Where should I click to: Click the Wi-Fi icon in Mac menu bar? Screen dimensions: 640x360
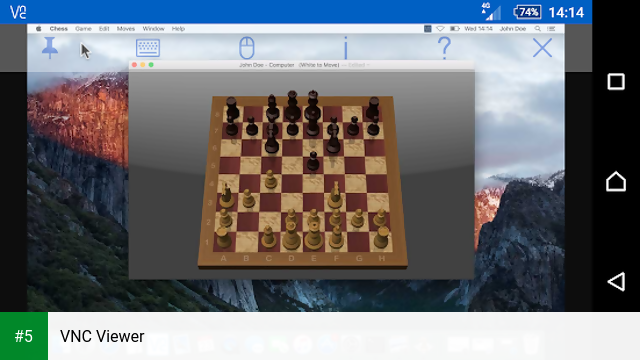click(x=440, y=29)
